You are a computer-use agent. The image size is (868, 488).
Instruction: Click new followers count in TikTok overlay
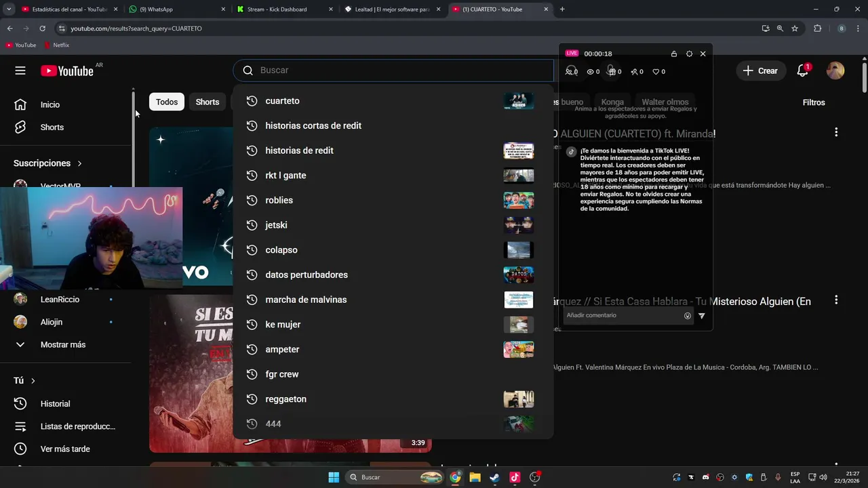(637, 71)
